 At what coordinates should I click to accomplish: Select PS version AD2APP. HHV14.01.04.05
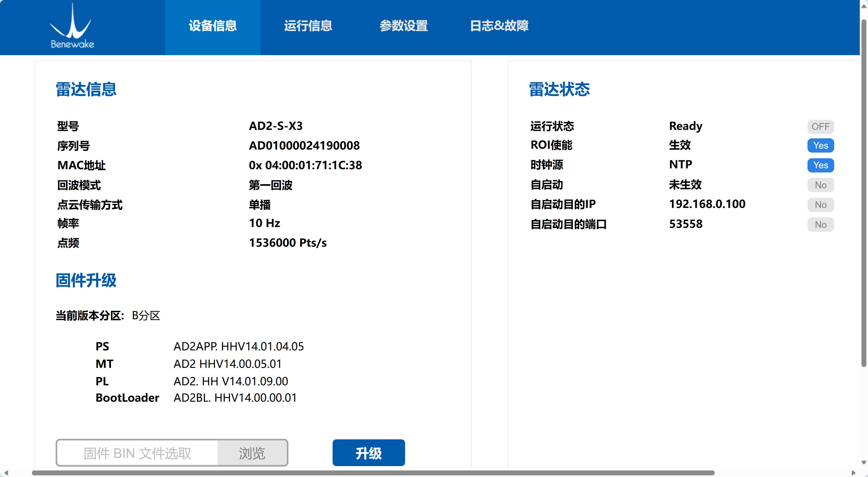click(x=239, y=347)
